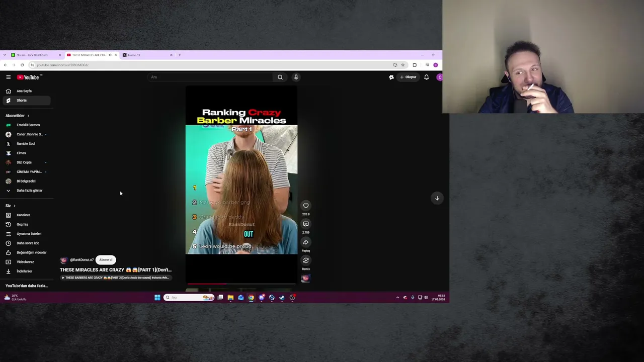644x362 pixels.
Task: Go to next Short with down arrow
Action: click(437, 198)
